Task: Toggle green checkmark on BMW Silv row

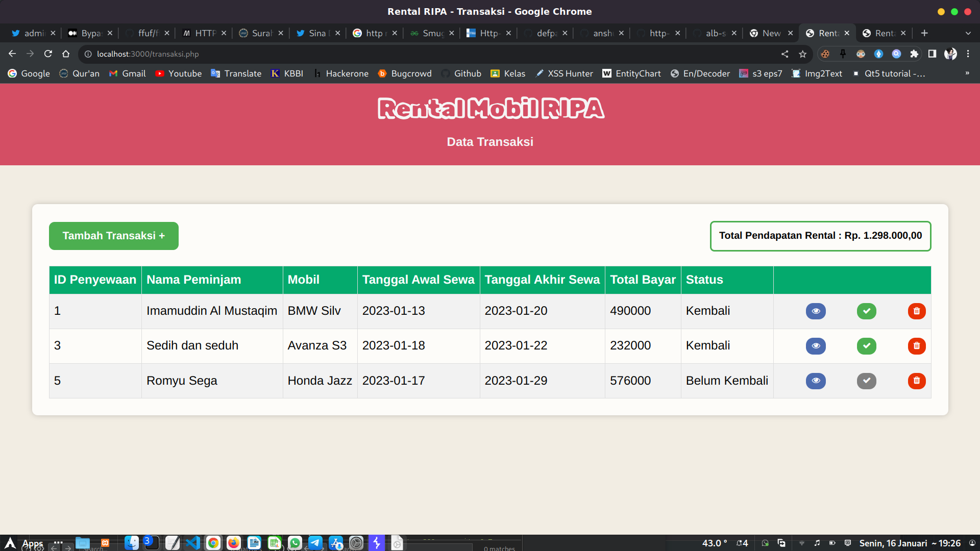Action: 866,311
